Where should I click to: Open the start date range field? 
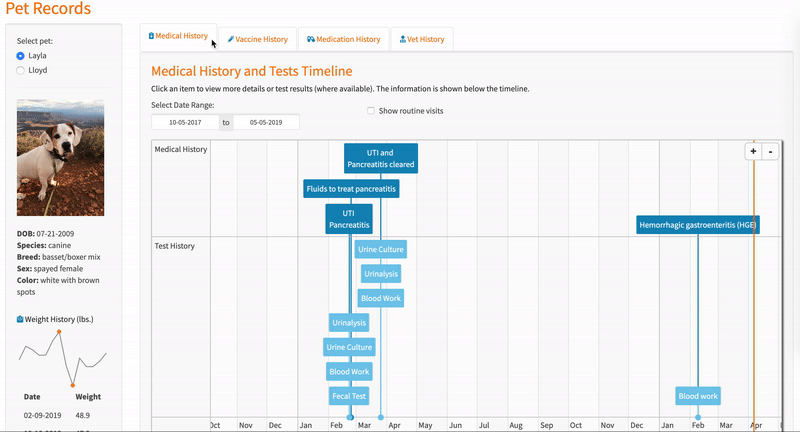[185, 122]
